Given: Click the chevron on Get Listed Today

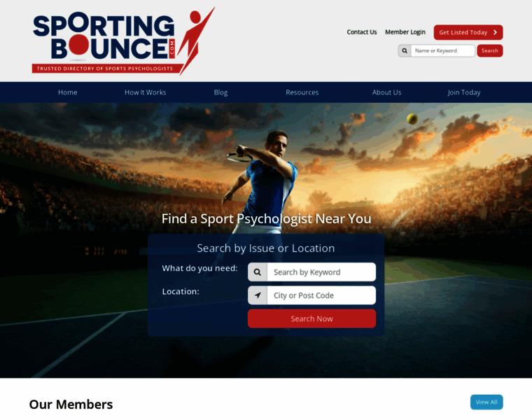Looking at the screenshot, I should pyautogui.click(x=495, y=32).
